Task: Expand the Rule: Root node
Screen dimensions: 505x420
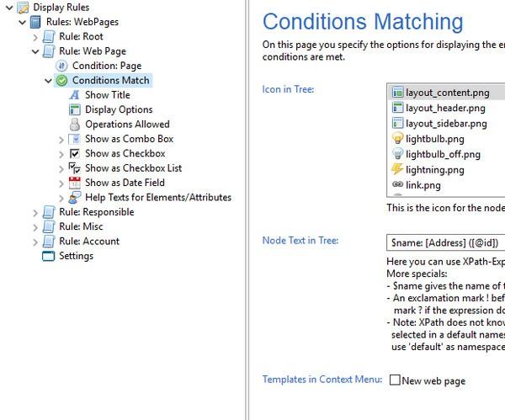Action: click(x=35, y=37)
